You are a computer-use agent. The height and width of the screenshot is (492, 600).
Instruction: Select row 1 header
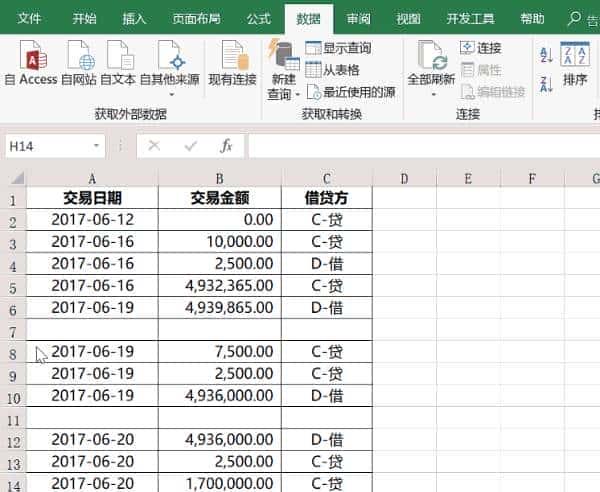13,200
